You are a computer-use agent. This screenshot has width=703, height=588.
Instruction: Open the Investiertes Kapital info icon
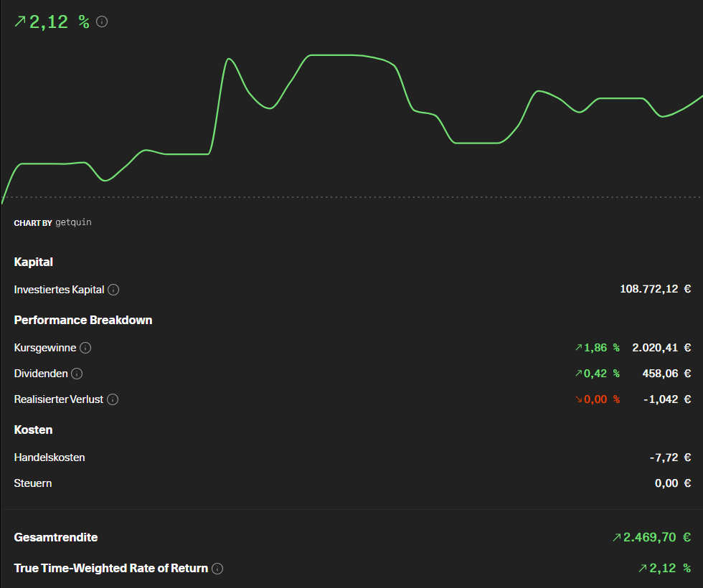coord(113,290)
